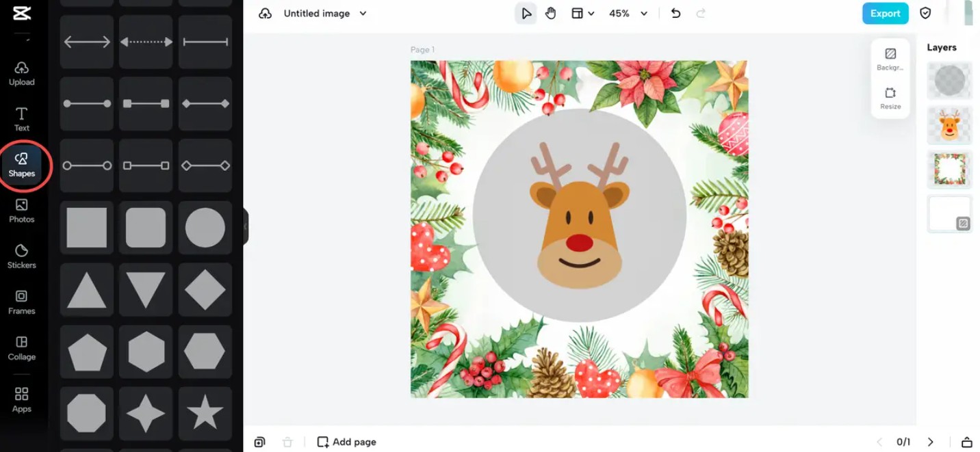Open the 45% zoom level dropdown

point(628,14)
